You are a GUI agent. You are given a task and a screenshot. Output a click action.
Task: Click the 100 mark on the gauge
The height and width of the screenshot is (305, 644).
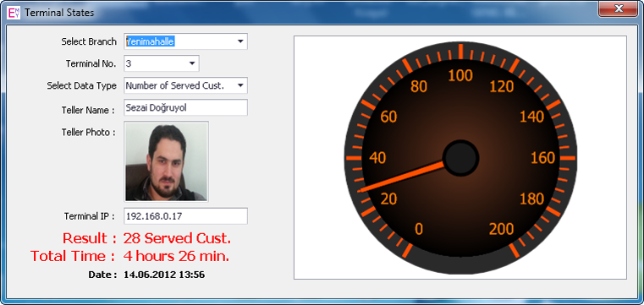[460, 75]
